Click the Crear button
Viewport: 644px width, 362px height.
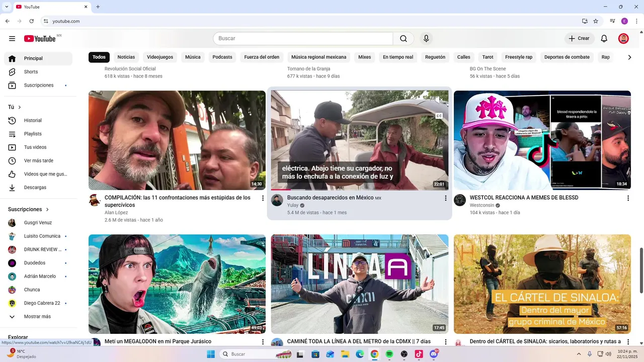click(579, 39)
